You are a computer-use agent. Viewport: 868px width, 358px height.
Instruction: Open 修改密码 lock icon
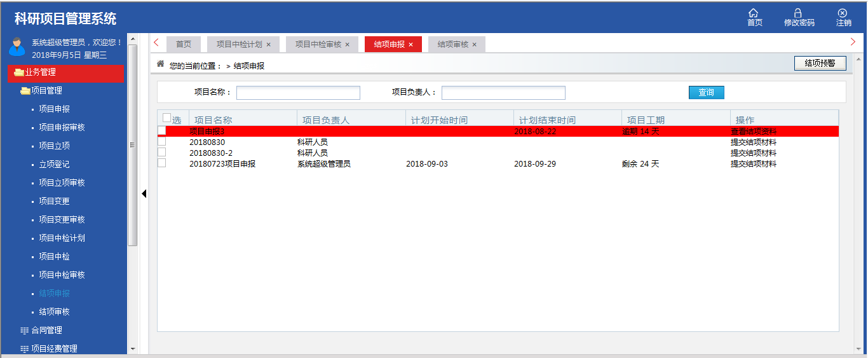click(798, 13)
